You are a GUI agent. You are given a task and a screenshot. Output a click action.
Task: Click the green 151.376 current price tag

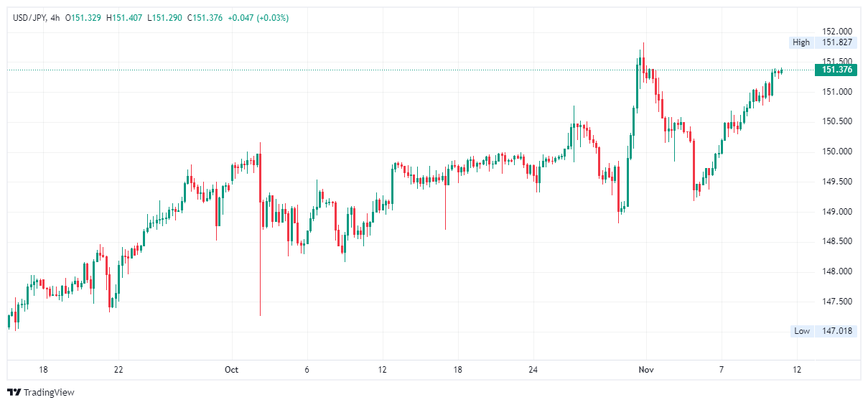coord(836,70)
